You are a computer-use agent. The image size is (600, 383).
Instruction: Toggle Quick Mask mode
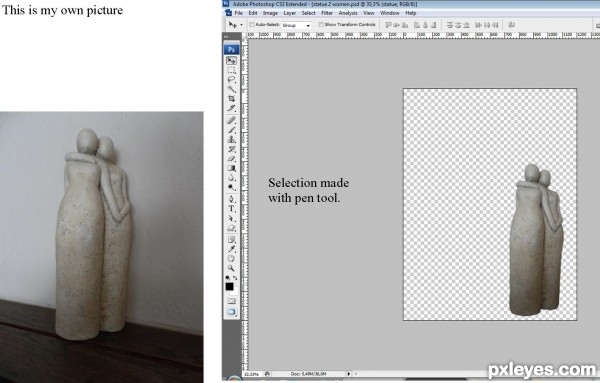232,301
